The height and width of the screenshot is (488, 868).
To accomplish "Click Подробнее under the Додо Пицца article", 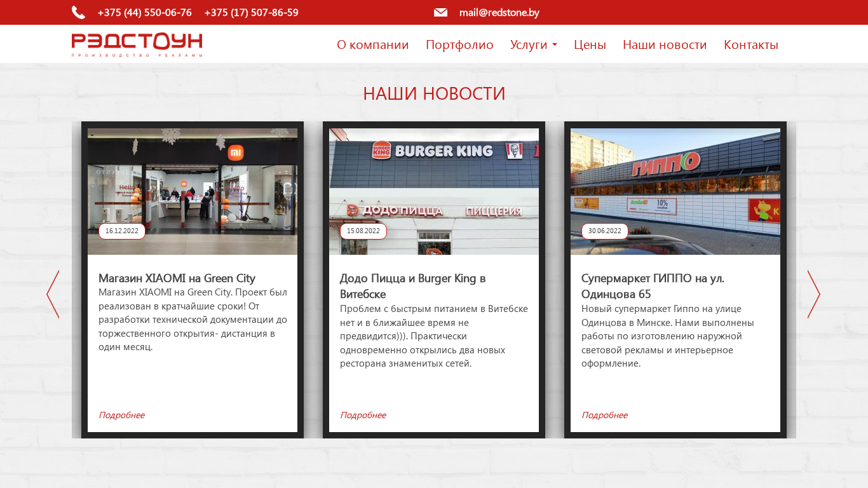I will click(x=363, y=415).
